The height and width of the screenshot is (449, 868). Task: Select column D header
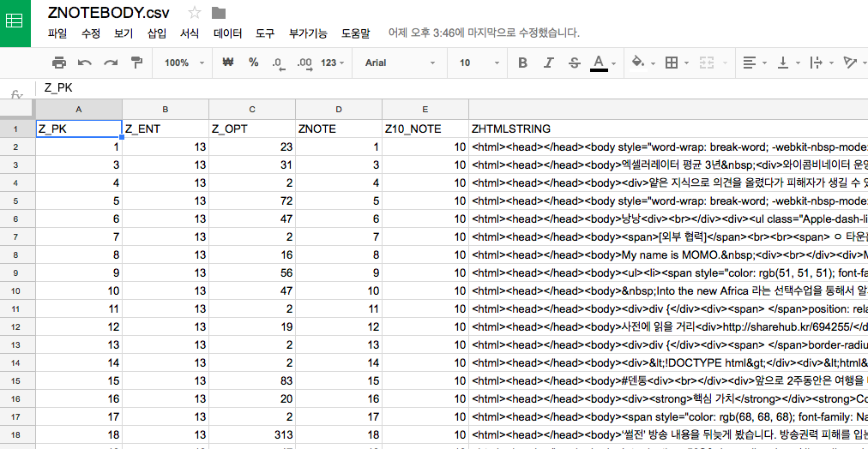point(339,110)
